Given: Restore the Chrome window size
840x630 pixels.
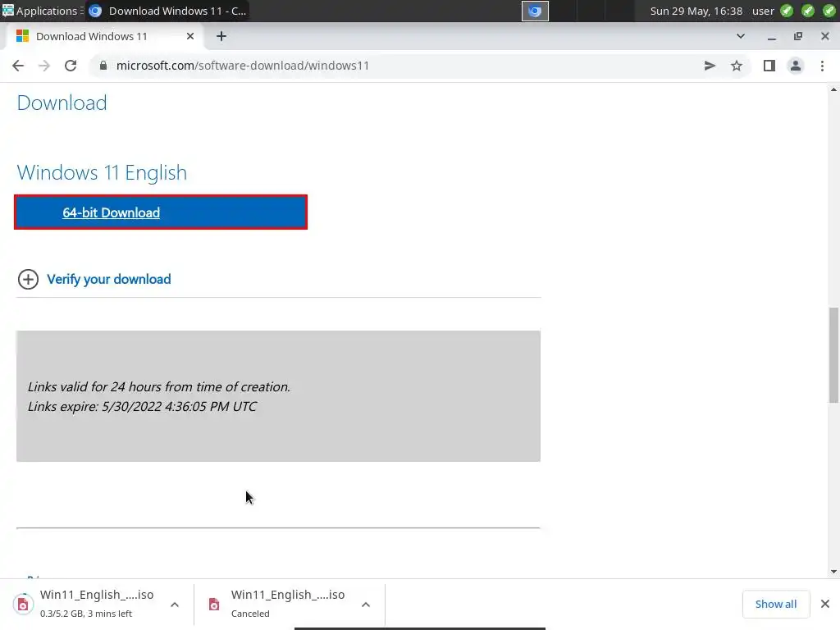Looking at the screenshot, I should click(x=798, y=36).
